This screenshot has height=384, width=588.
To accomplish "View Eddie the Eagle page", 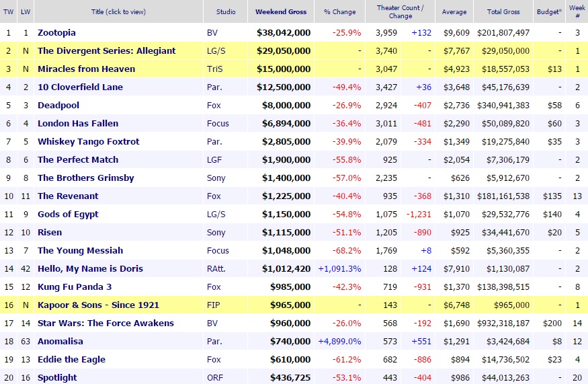I will coord(72,360).
